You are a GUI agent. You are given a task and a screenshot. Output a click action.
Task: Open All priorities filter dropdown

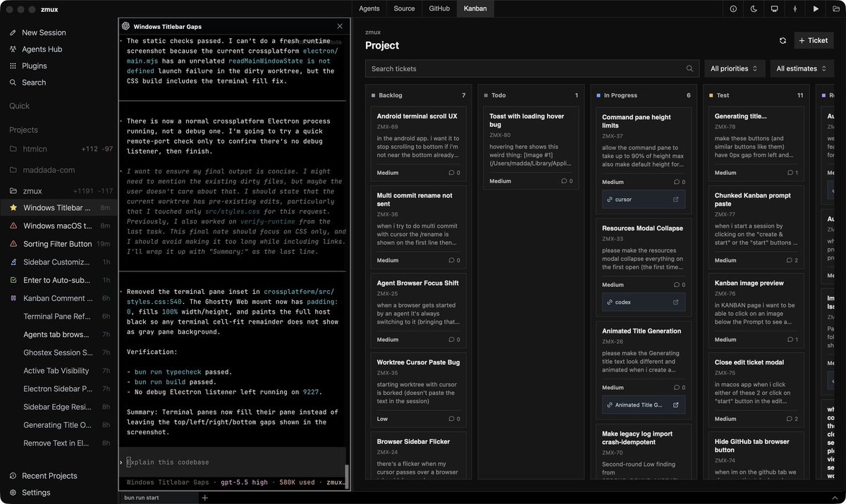[734, 68]
